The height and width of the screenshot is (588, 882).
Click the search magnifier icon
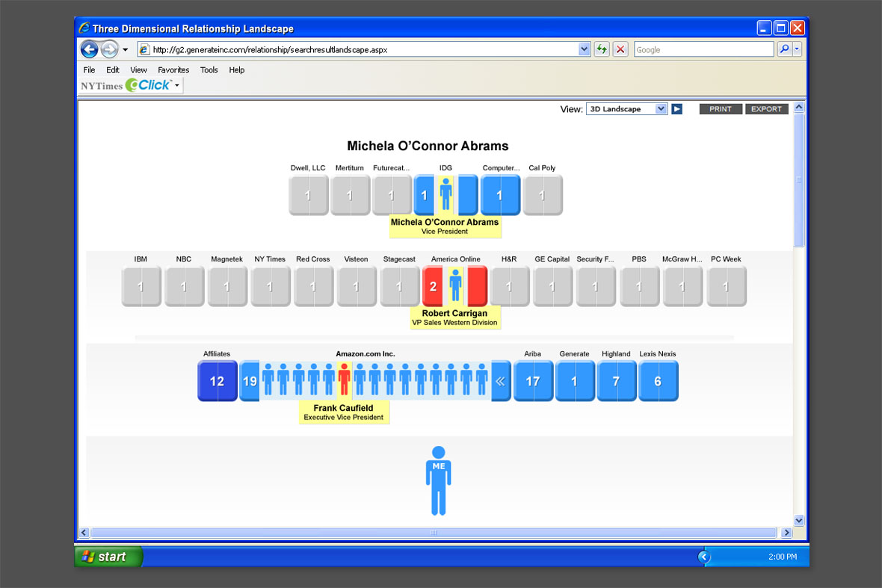(784, 49)
